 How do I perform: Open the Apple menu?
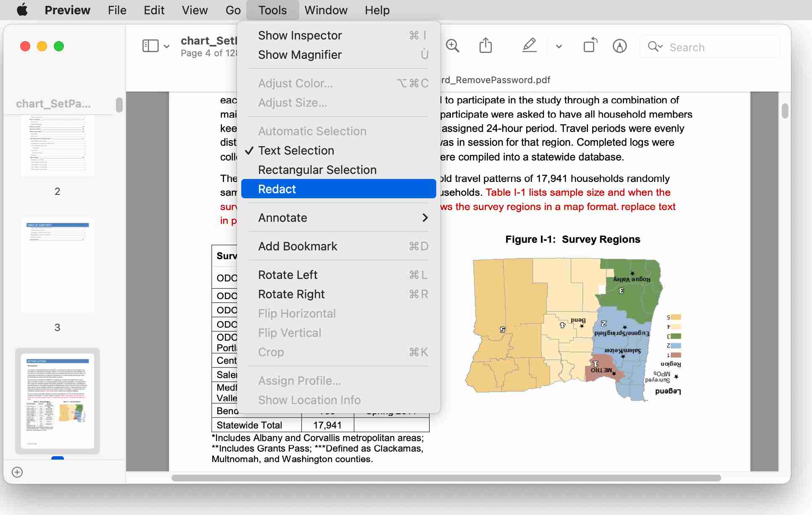pyautogui.click(x=22, y=10)
